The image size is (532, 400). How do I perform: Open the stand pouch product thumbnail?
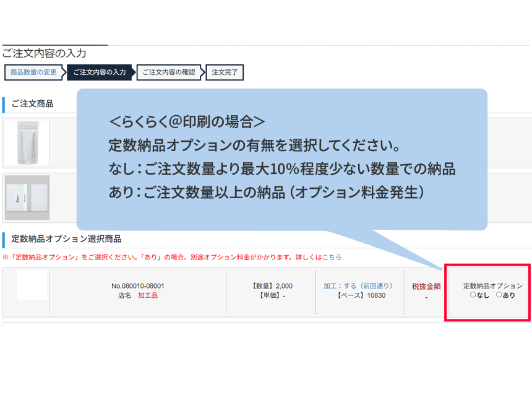click(27, 142)
